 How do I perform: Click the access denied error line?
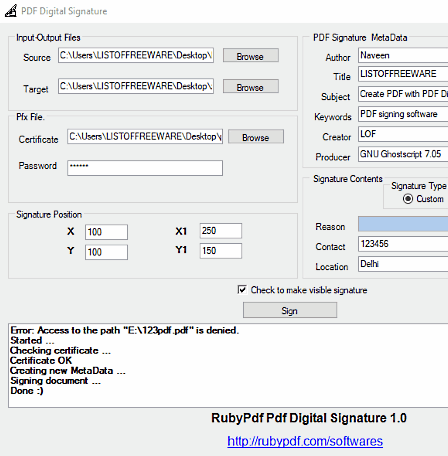(125, 330)
